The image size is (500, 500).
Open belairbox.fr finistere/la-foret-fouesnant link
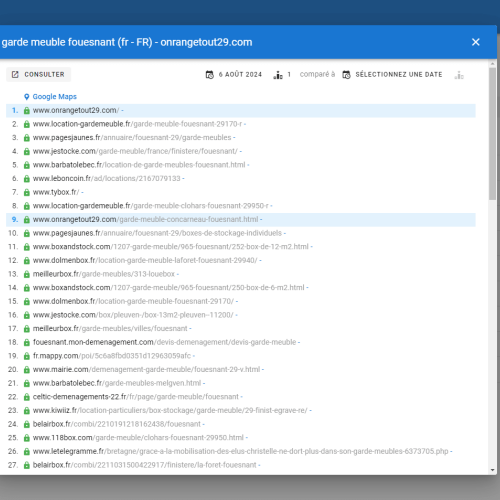145,466
